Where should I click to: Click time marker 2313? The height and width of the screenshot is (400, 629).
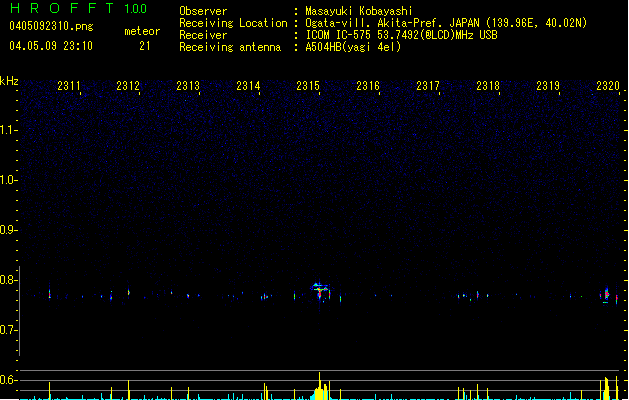[188, 86]
